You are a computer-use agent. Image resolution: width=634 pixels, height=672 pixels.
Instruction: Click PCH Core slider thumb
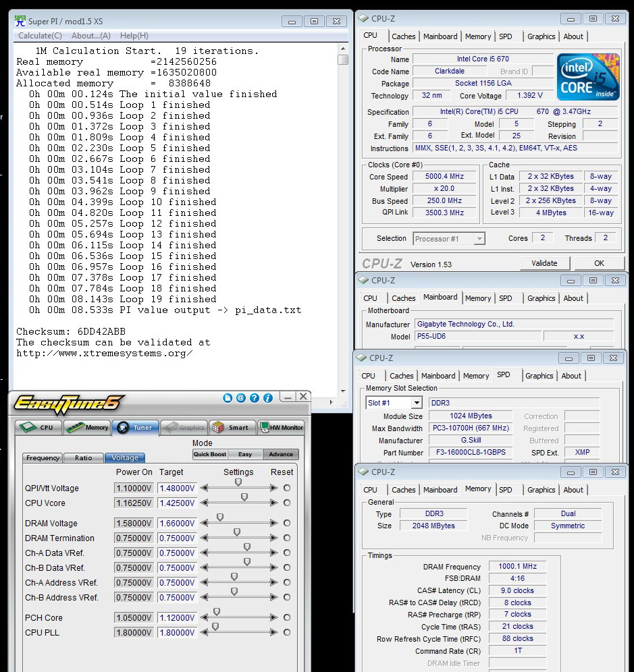[x=217, y=611]
